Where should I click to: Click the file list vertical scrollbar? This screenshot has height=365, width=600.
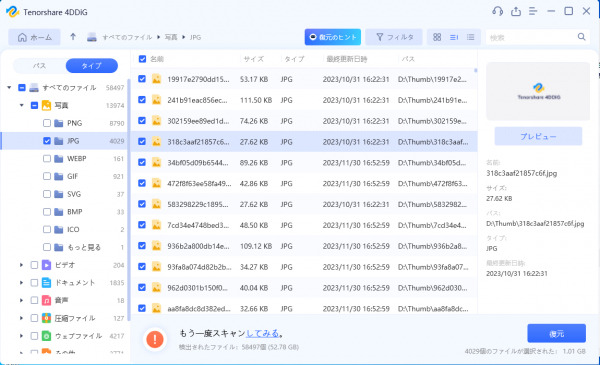476,70
